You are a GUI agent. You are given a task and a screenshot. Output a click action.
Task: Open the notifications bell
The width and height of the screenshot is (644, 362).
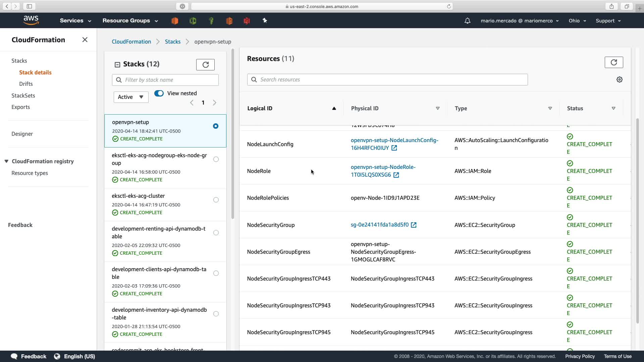[467, 21]
